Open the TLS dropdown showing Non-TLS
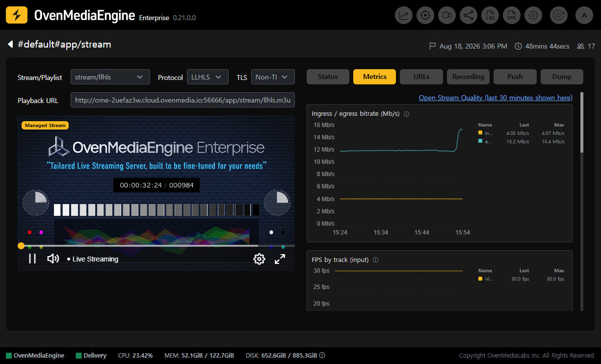601x364 pixels. coord(273,77)
